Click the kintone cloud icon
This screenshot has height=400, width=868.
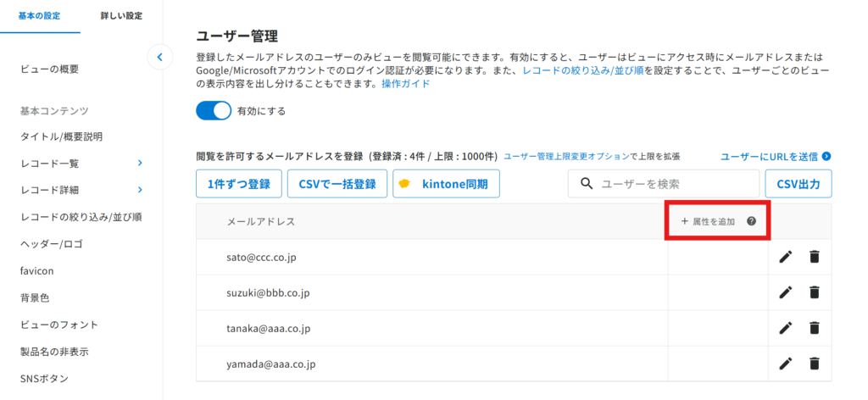404,184
